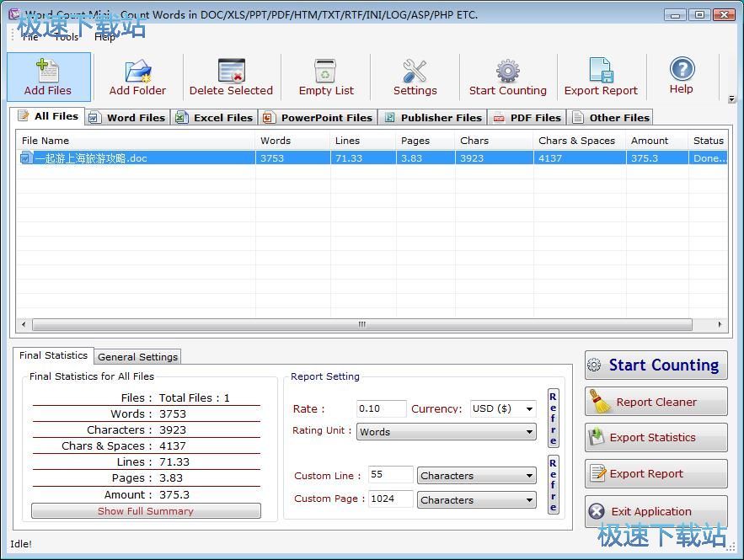Click the Rate input field
The height and width of the screenshot is (560, 744).
click(381, 409)
